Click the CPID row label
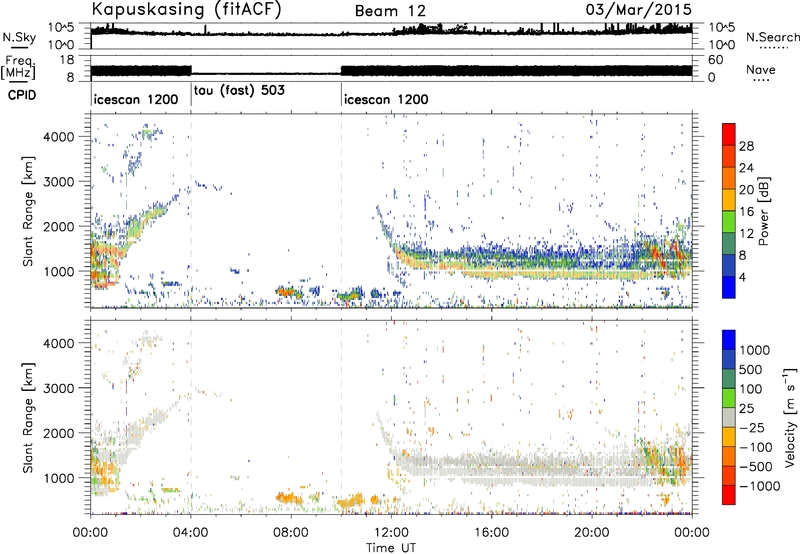 click(x=22, y=95)
